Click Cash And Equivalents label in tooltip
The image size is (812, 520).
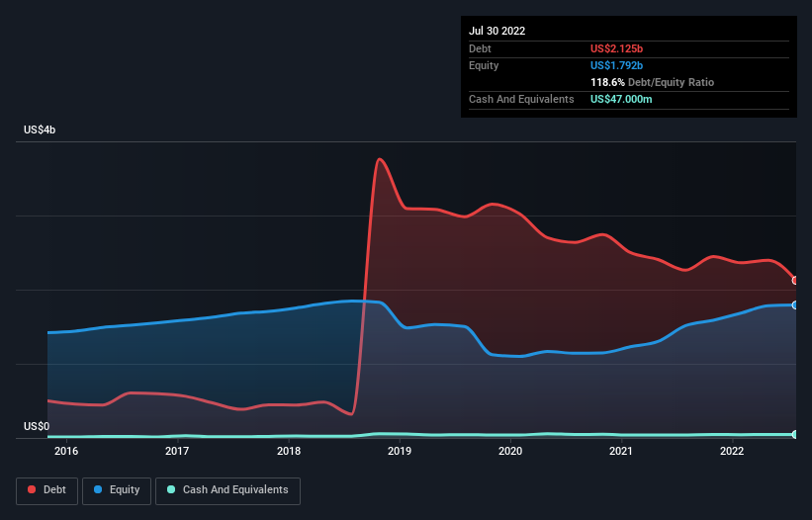point(521,99)
